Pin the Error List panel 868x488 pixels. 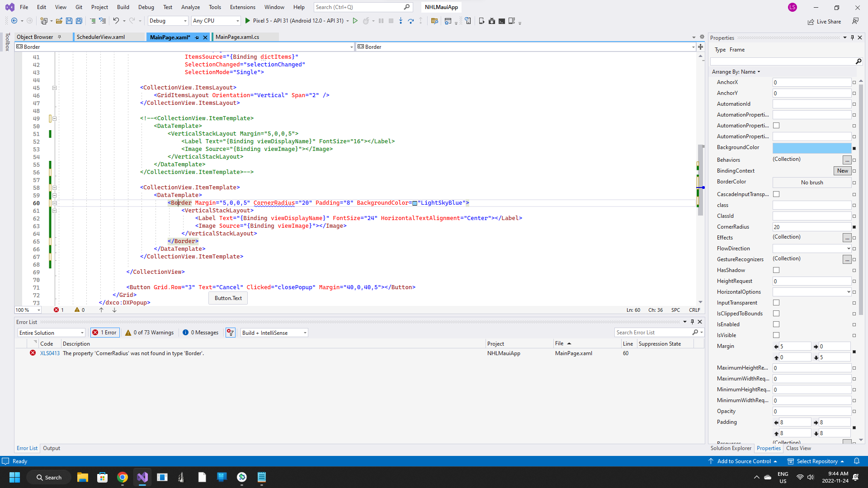(x=692, y=322)
